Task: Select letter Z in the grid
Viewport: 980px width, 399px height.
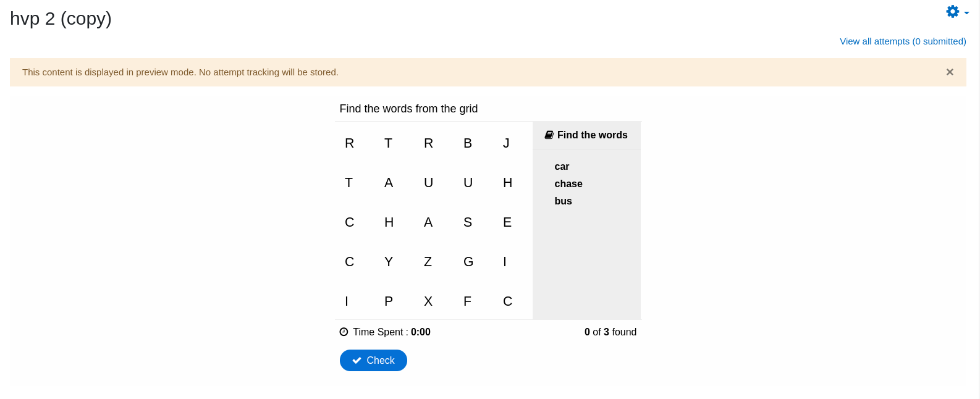Action: tap(428, 262)
